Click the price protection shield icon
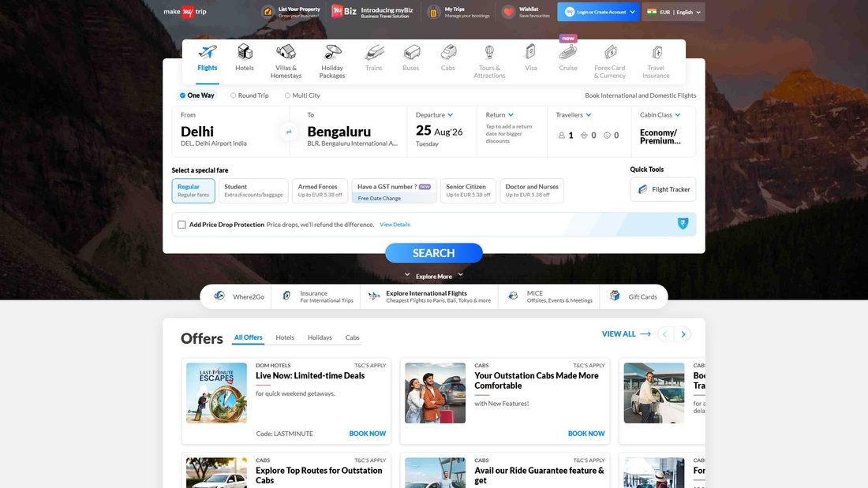This screenshot has height=488, width=868. click(683, 224)
